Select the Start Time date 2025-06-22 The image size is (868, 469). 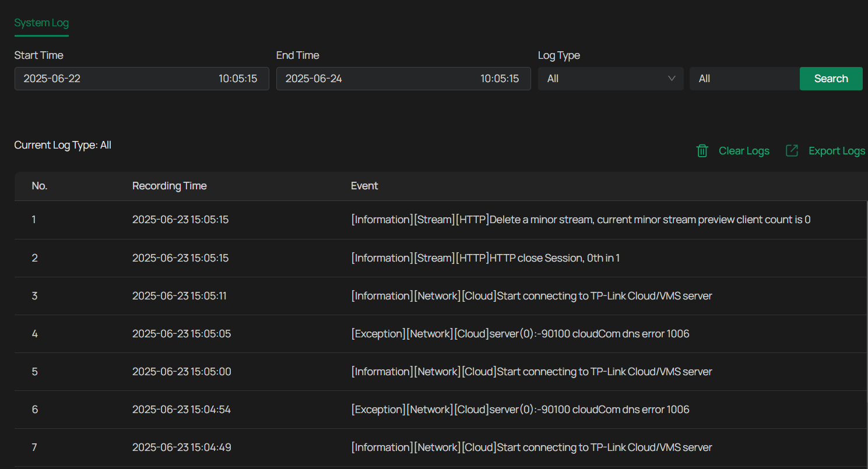[x=52, y=79]
